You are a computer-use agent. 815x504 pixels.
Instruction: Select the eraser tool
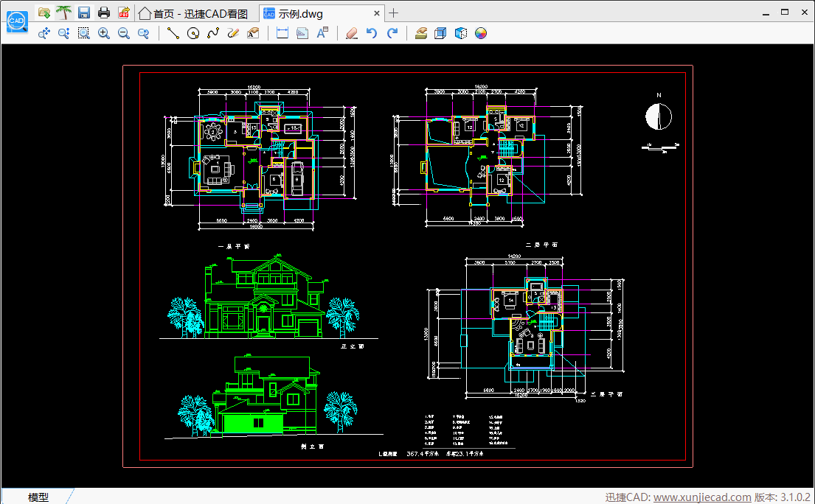[x=352, y=33]
